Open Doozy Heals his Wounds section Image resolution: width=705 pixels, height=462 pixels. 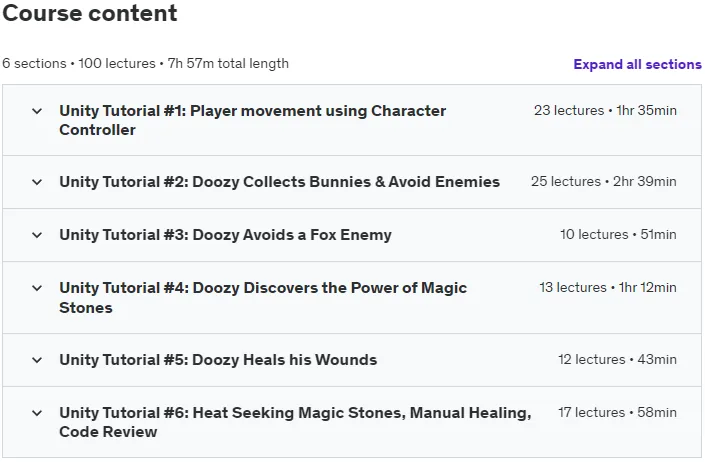[x=218, y=360]
